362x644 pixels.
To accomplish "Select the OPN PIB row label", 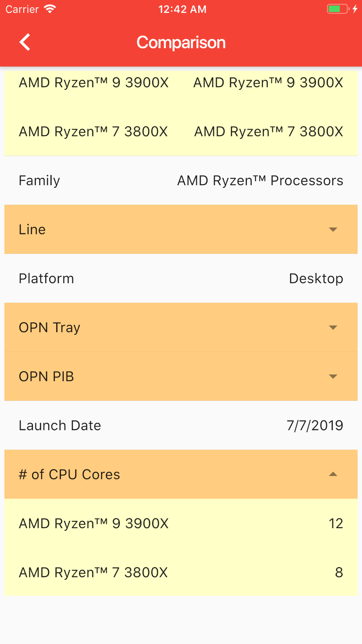I will pos(46,377).
